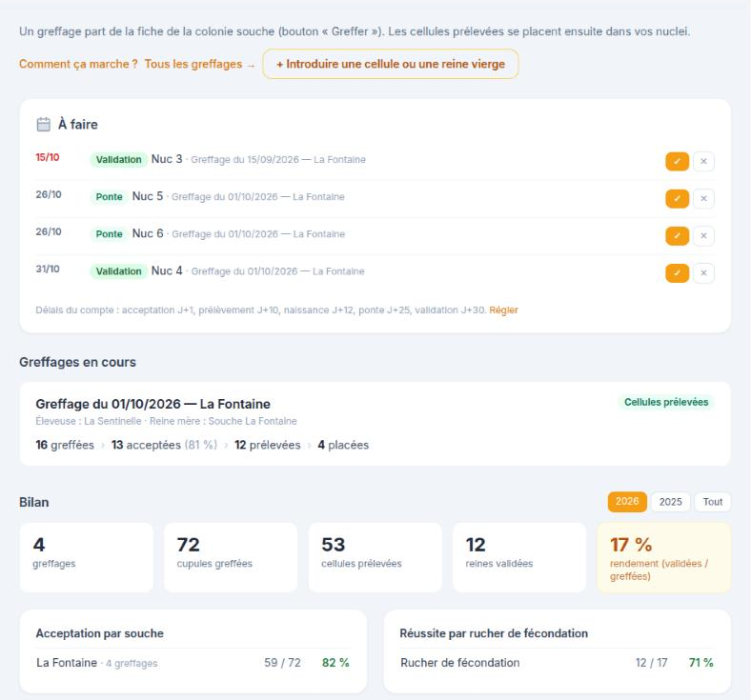Image resolution: width=751 pixels, height=700 pixels.
Task: Confirm Nuc 5 ponte check
Action: 677,198
